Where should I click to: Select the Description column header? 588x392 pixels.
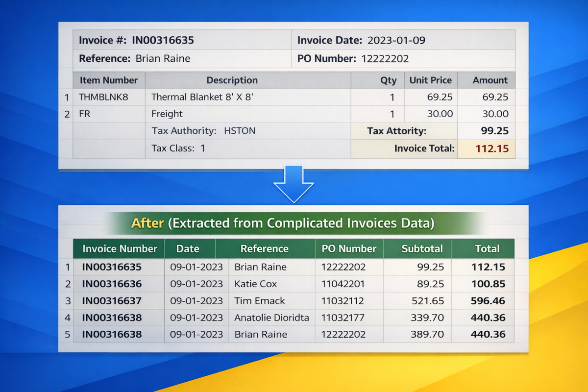[x=232, y=80]
